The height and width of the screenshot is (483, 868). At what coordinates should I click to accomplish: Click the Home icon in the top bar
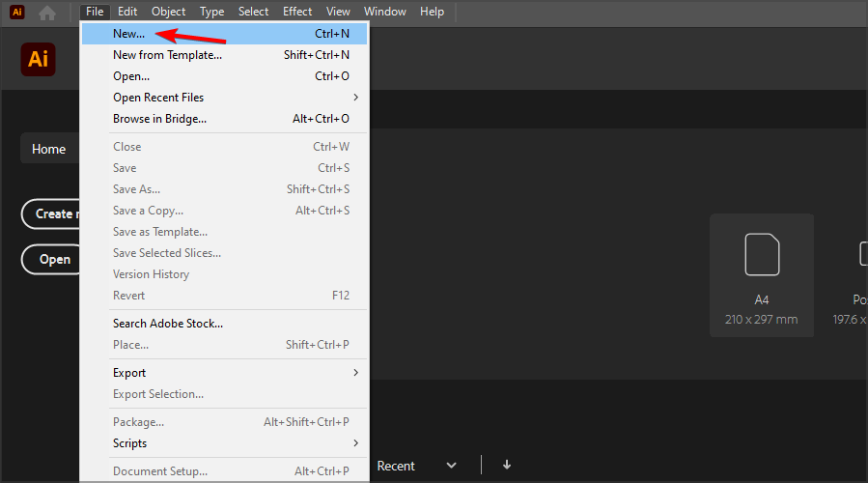[x=47, y=13]
